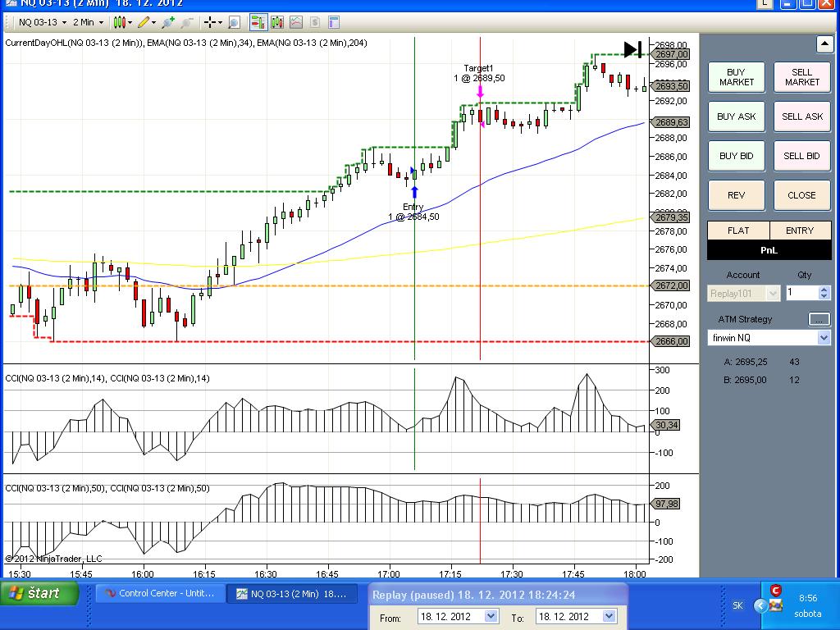Click the 2689,63 EMA price marker

pyautogui.click(x=671, y=123)
